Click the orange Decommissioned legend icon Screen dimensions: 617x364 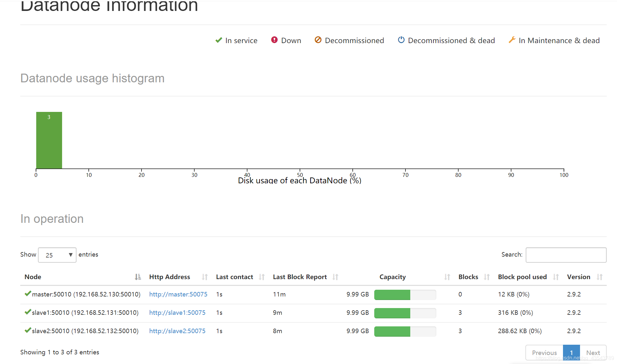(x=318, y=40)
